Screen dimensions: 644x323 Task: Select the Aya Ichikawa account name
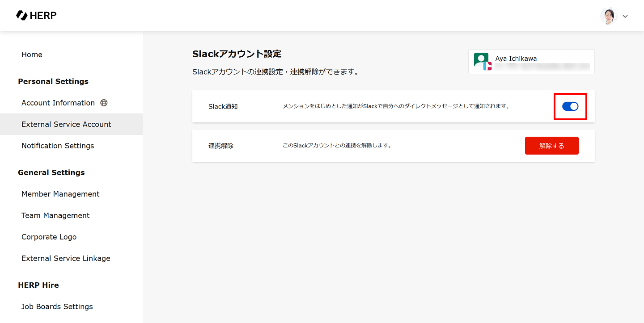[x=516, y=59]
